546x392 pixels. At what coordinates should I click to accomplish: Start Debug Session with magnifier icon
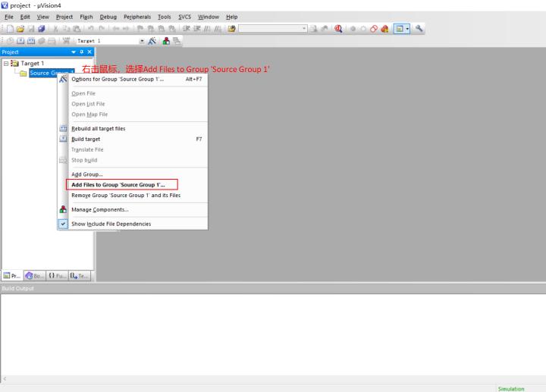point(338,29)
